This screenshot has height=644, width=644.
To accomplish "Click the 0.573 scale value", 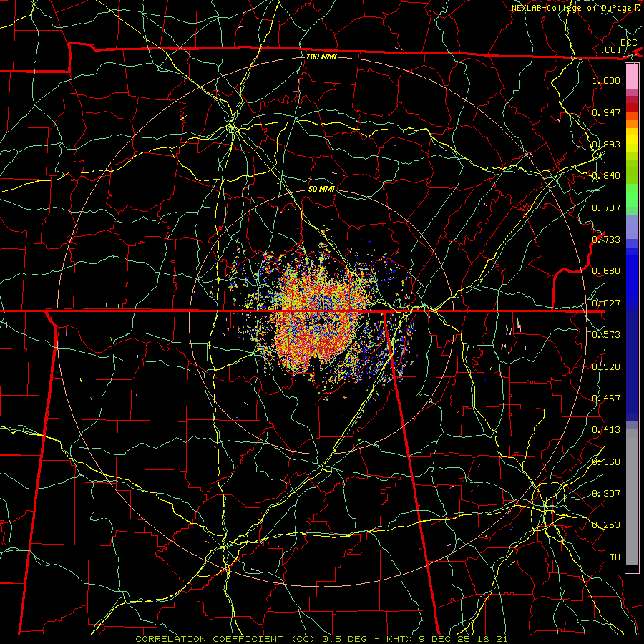I will pyautogui.click(x=606, y=335).
